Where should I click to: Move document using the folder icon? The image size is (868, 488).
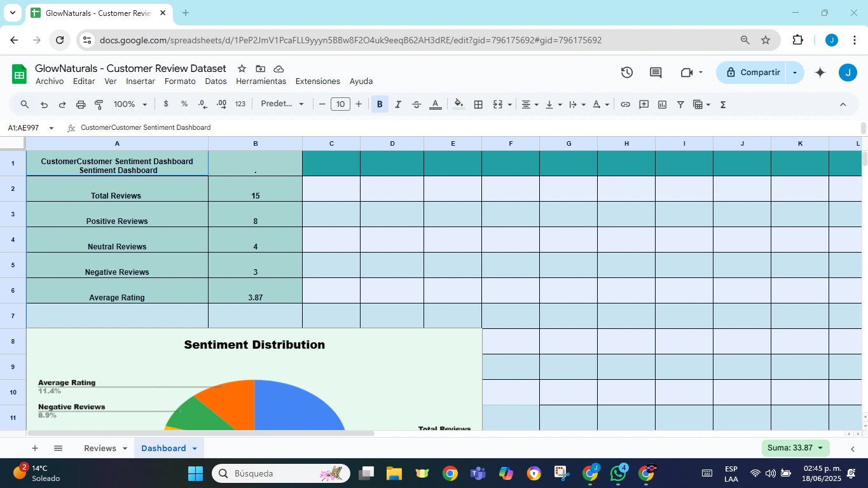pos(261,69)
